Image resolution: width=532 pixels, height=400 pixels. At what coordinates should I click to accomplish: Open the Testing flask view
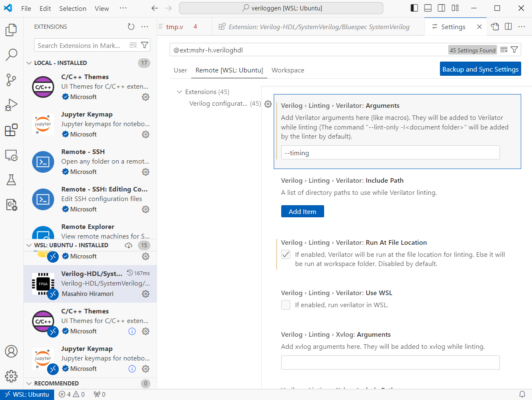[x=11, y=180]
